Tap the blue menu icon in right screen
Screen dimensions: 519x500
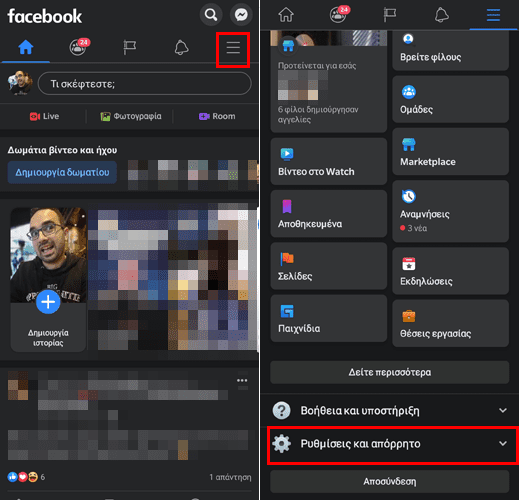click(493, 15)
